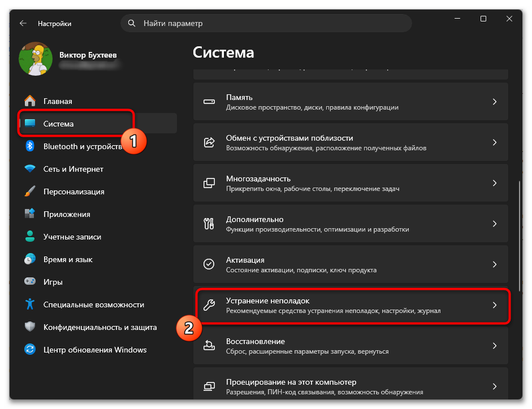The width and height of the screenshot is (532, 409).
Task: Click the shield Конфиденциальность icon
Action: pyautogui.click(x=30, y=327)
